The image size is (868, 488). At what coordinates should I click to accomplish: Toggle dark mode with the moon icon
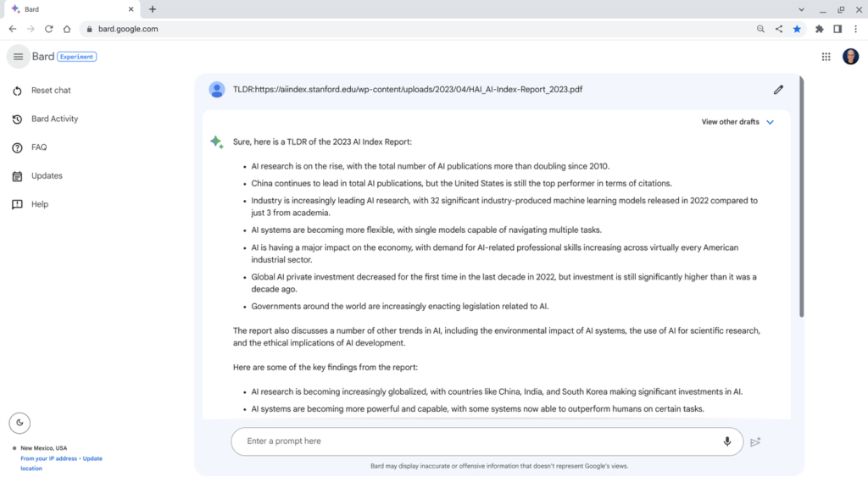click(x=19, y=422)
